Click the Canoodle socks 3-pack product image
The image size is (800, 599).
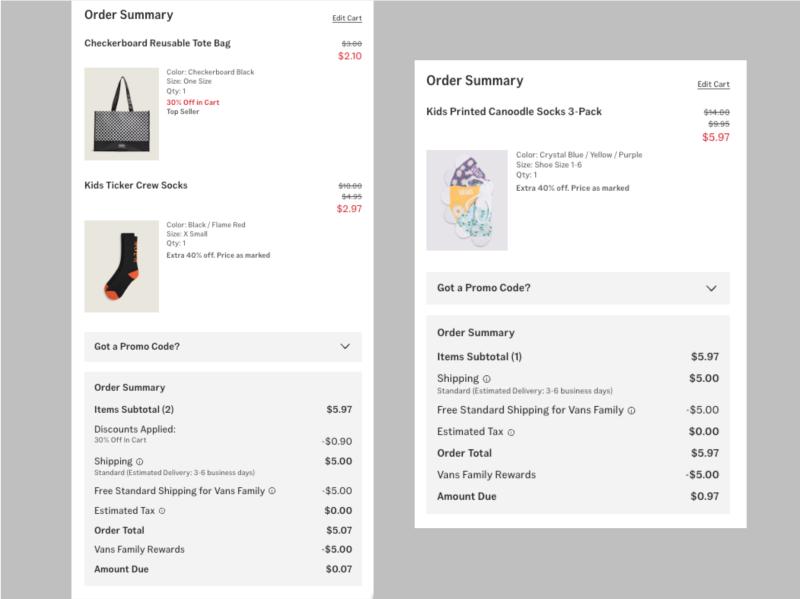coord(466,200)
